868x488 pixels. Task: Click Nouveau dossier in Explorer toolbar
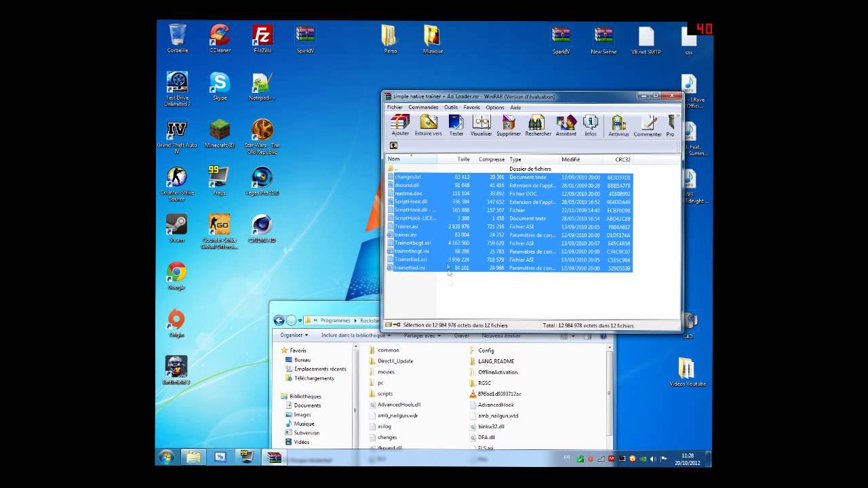(501, 335)
